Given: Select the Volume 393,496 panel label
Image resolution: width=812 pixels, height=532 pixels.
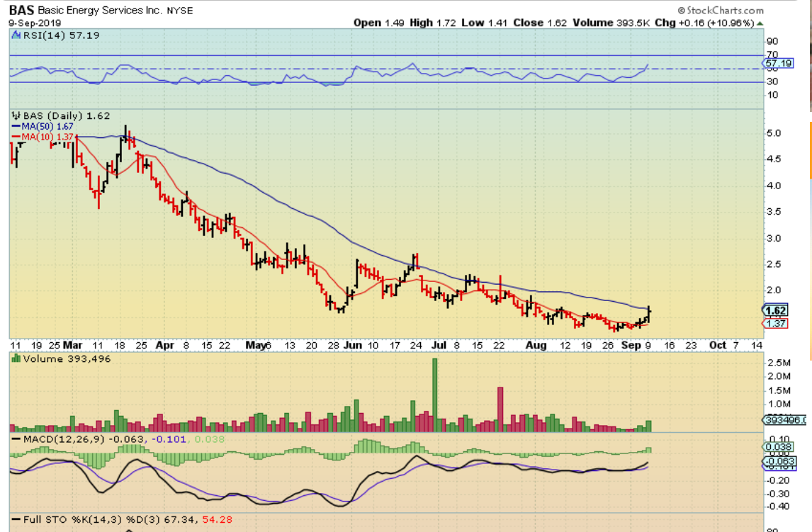Looking at the screenshot, I should click(x=67, y=358).
